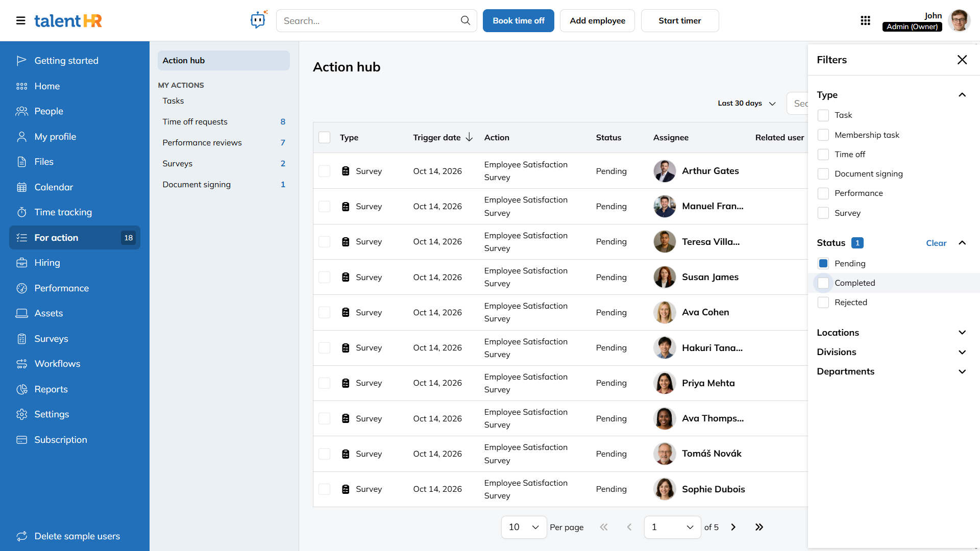Open the AI chatbot assistant icon
The image size is (980, 551).
pyautogui.click(x=259, y=20)
